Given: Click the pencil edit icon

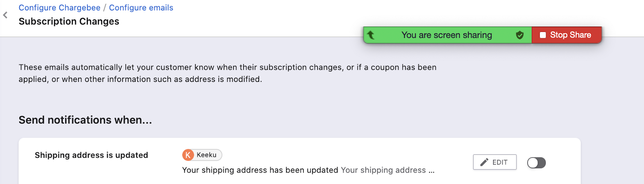Looking at the screenshot, I should pos(484,162).
